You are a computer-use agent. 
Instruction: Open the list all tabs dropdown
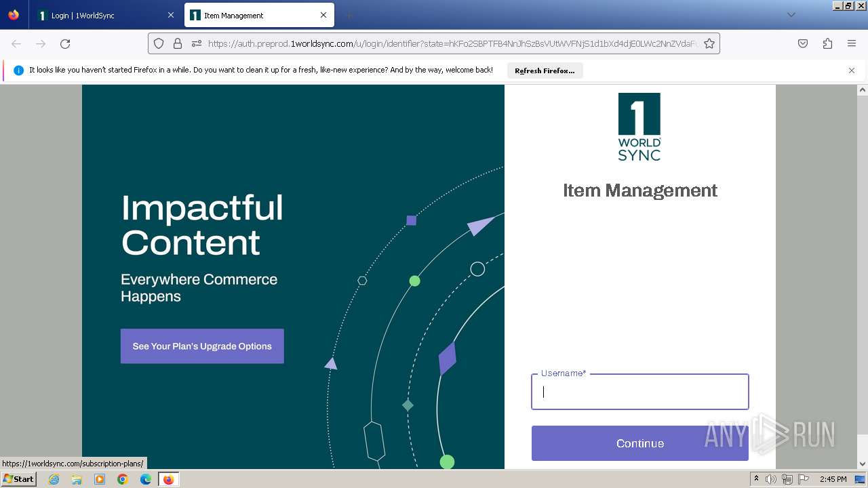coord(791,15)
